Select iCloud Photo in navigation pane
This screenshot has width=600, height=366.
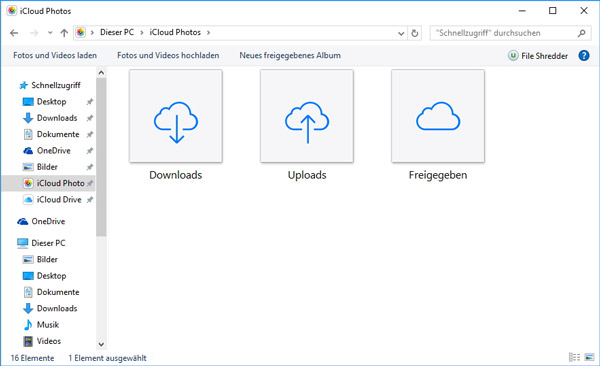[48, 183]
